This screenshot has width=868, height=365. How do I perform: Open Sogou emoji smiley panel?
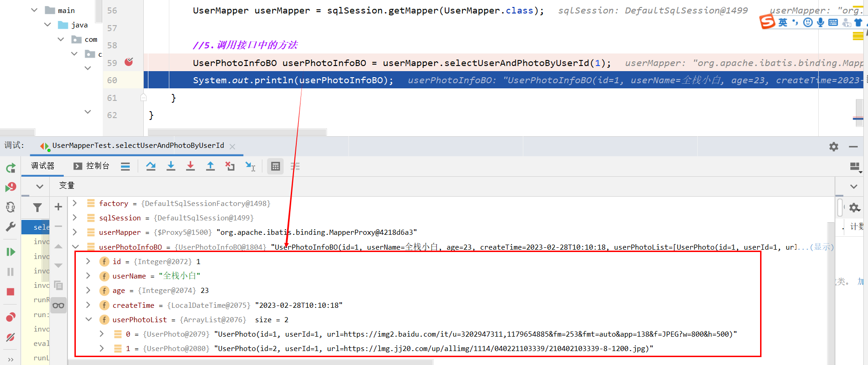pyautogui.click(x=808, y=22)
